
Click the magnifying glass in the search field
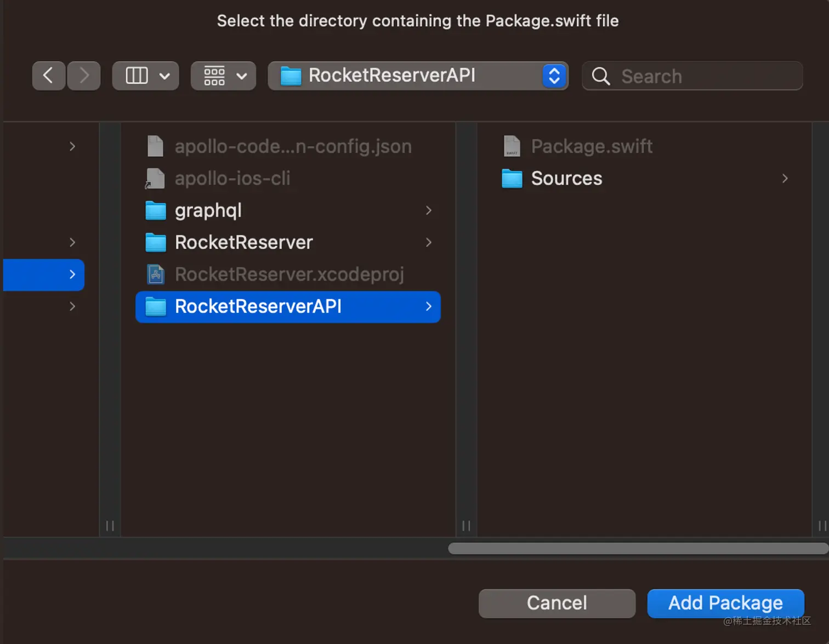(600, 76)
